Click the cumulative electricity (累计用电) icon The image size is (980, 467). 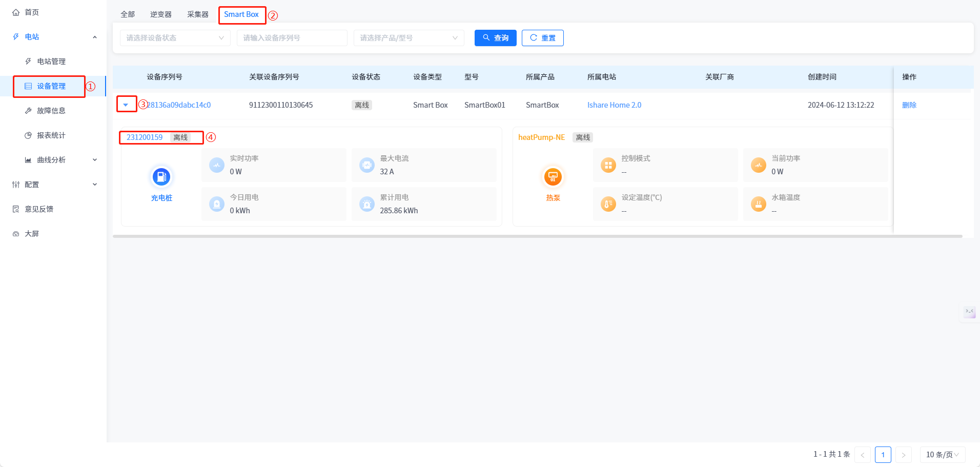[367, 204]
